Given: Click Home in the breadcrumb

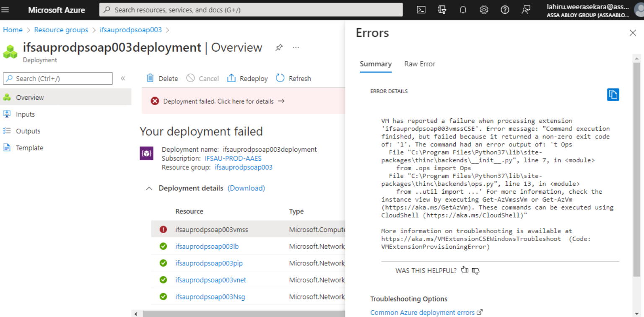Looking at the screenshot, I should point(13,30).
